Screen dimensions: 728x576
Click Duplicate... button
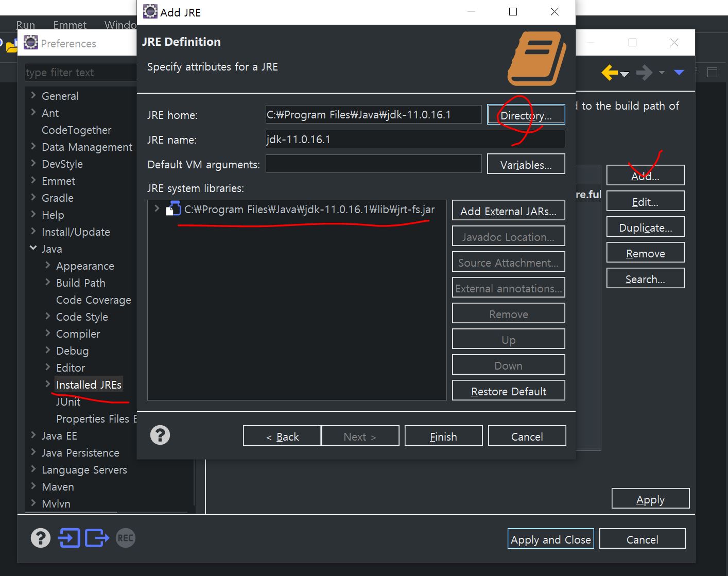[x=645, y=227]
